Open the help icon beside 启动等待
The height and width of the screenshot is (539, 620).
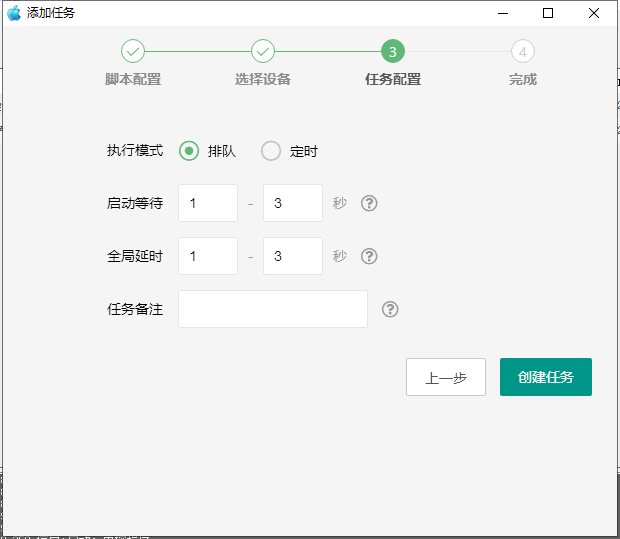click(x=369, y=203)
